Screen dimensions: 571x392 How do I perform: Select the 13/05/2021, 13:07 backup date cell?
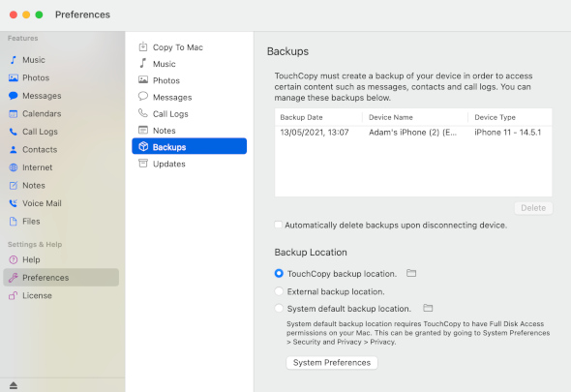pos(315,133)
